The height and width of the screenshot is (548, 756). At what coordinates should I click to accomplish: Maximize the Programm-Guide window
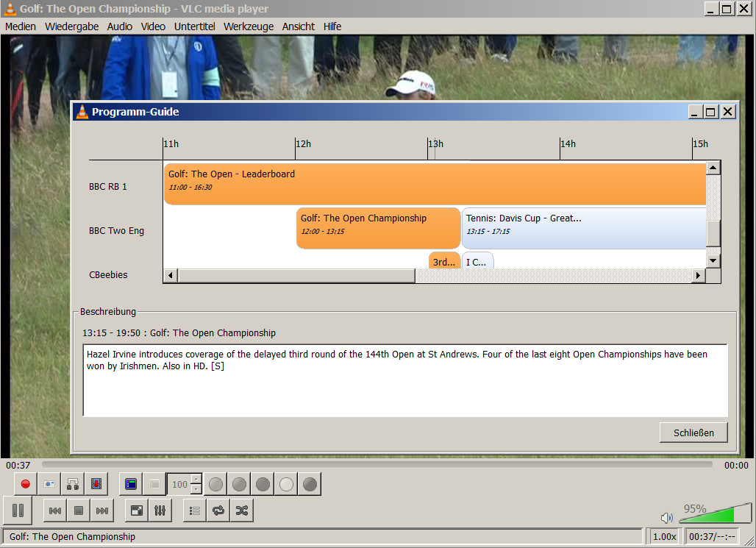(x=710, y=112)
